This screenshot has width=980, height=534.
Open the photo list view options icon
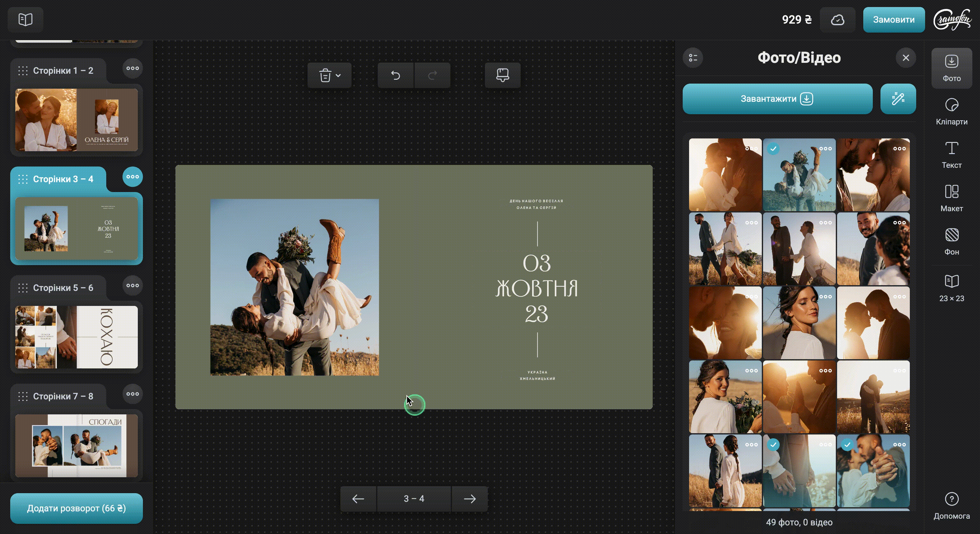click(x=693, y=58)
